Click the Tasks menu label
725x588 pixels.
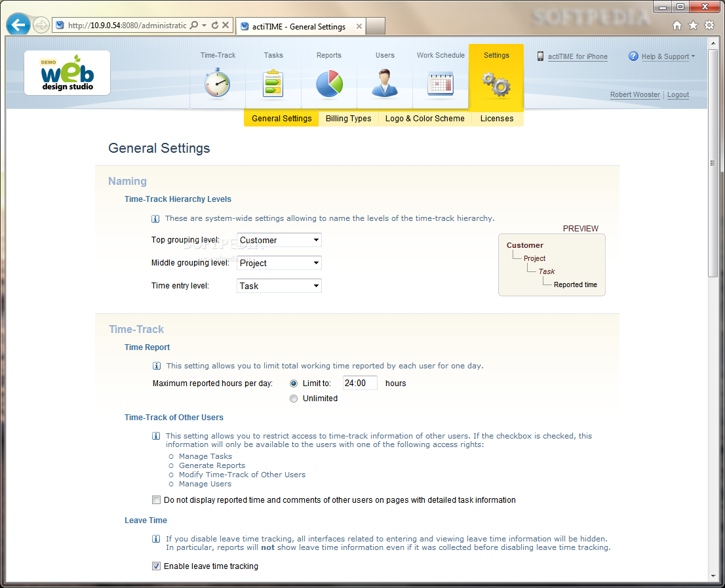(x=273, y=55)
